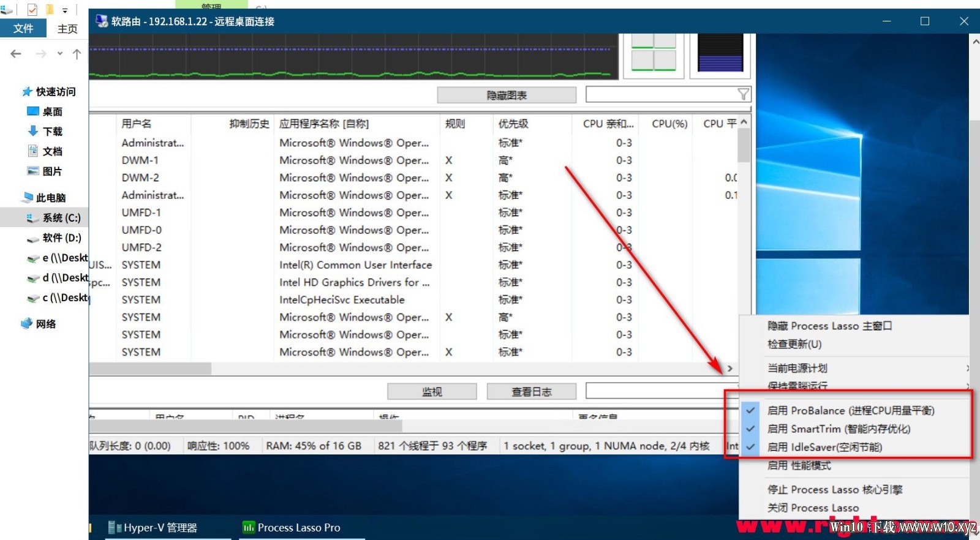Select the DWM-1 process row
The height and width of the screenshot is (540, 980).
click(413, 160)
